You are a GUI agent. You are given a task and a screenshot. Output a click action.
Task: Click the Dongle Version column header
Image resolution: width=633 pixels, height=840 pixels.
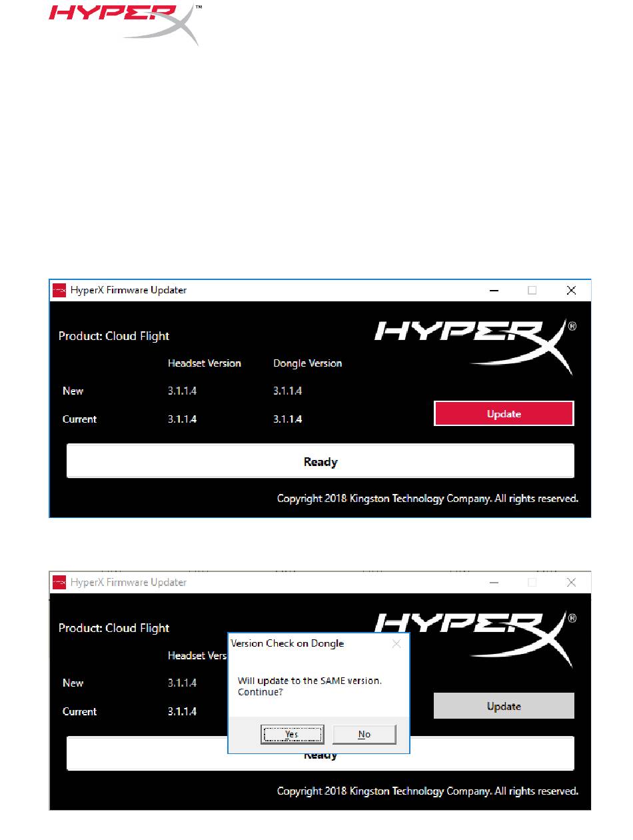pos(307,363)
